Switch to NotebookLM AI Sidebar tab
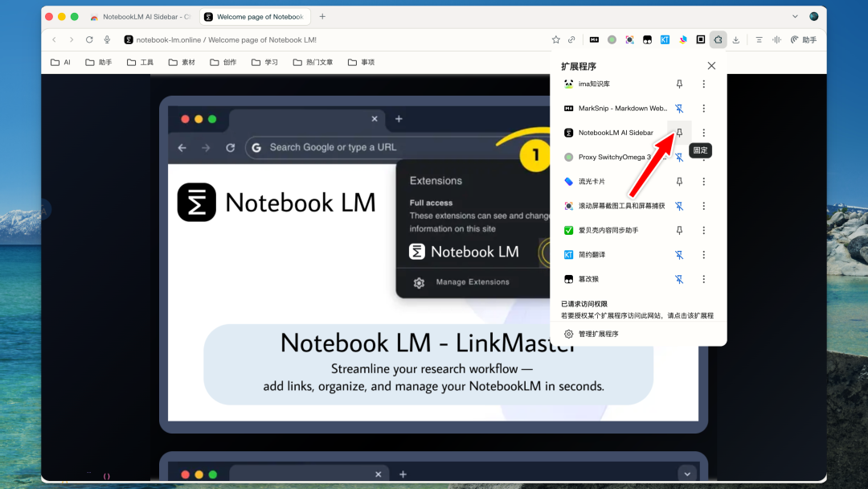This screenshot has height=489, width=868. [x=141, y=17]
